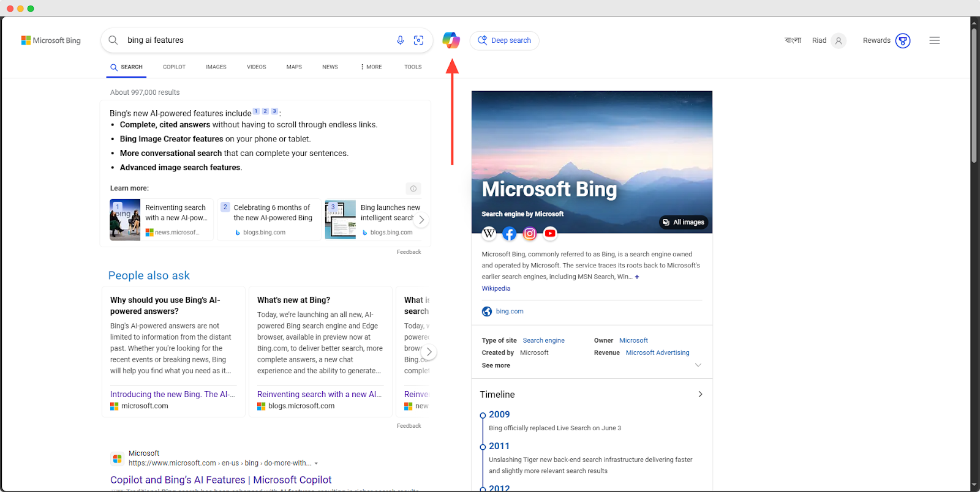Open 'Celebrating 6 months of the new AI-powered Bing' card
This screenshot has height=492, width=980.
click(269, 220)
